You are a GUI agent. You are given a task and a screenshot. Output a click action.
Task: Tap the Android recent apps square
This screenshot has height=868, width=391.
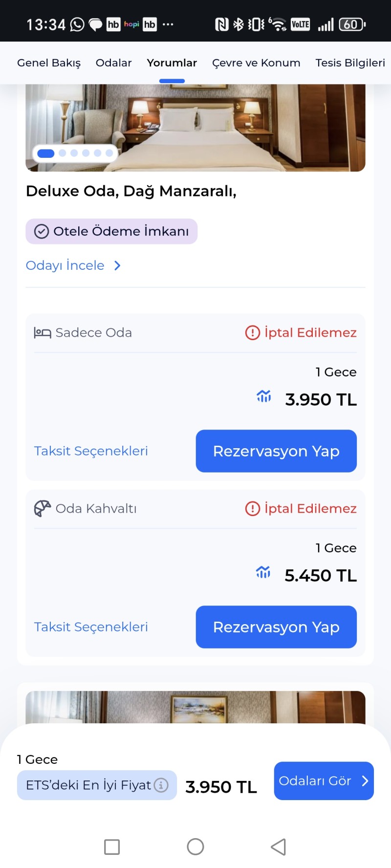[112, 846]
